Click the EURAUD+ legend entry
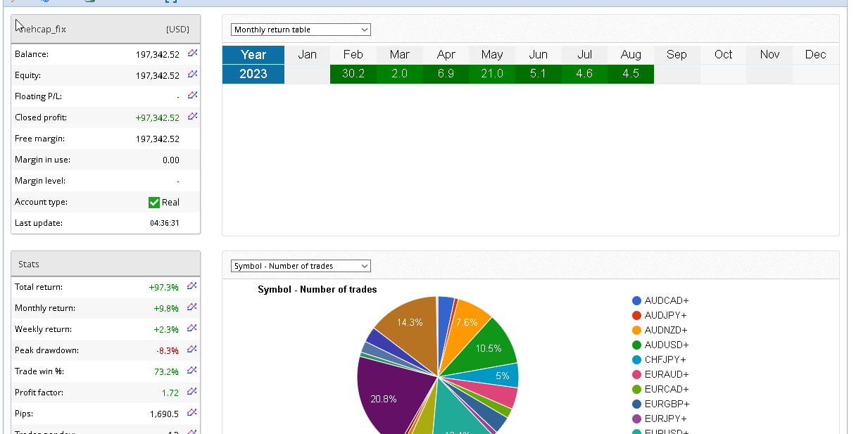Viewport: 868px width, 434px height. pos(666,374)
